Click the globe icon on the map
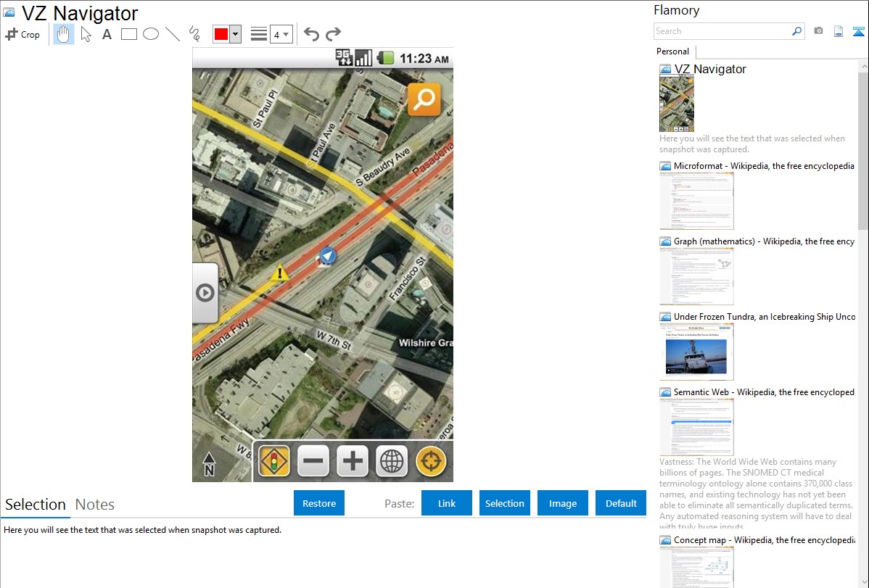 tap(392, 461)
